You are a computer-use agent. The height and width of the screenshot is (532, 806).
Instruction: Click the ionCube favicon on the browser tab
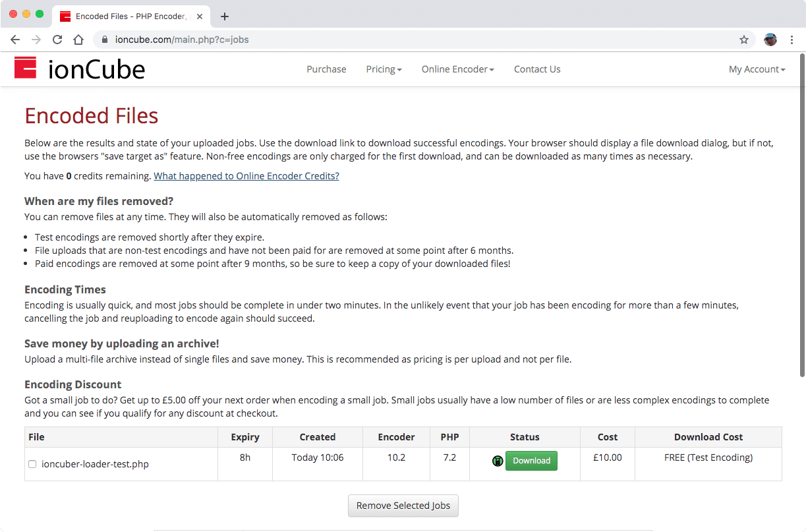coord(64,15)
